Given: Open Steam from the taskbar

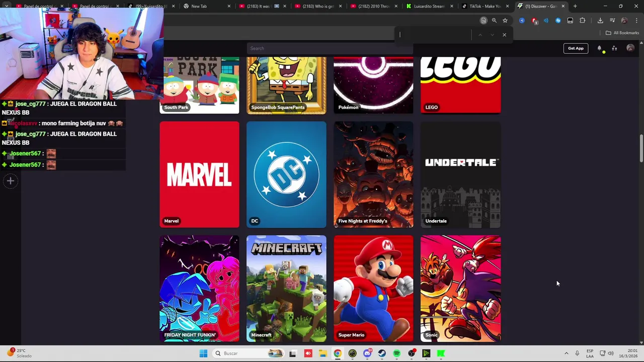Looking at the screenshot, I should (x=382, y=353).
